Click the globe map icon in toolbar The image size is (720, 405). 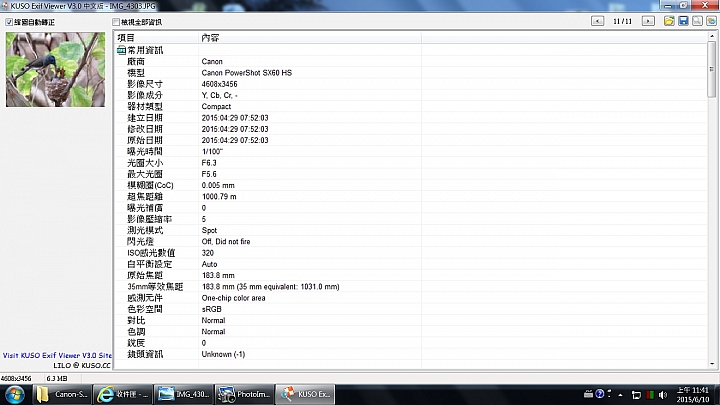pyautogui.click(x=711, y=21)
